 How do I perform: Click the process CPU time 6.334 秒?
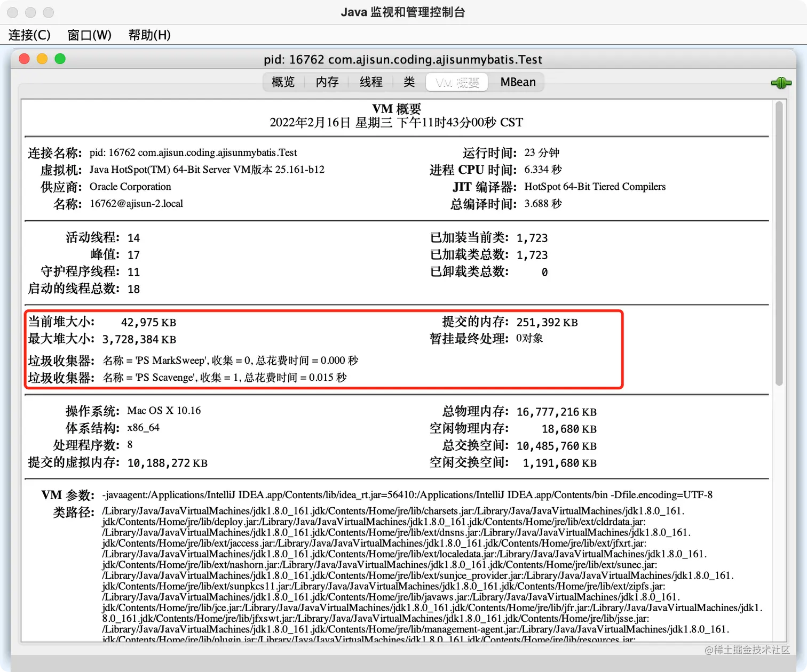(x=543, y=170)
